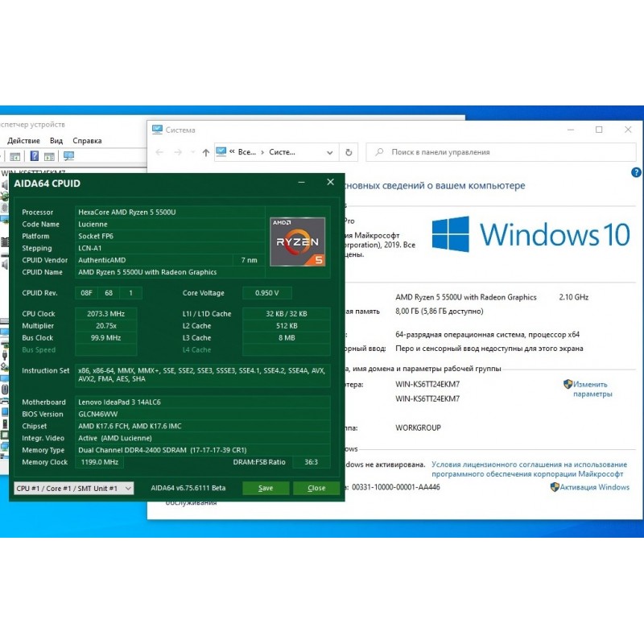This screenshot has width=644, height=644.
Task: Click the 2073.3 MHz CPU clock value
Action: pos(106,314)
